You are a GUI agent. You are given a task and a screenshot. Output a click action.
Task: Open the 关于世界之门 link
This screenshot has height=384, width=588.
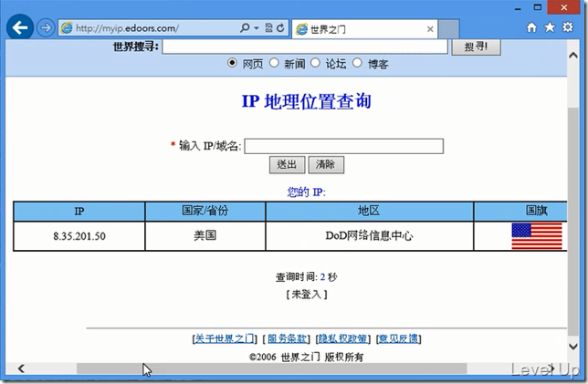[225, 338]
